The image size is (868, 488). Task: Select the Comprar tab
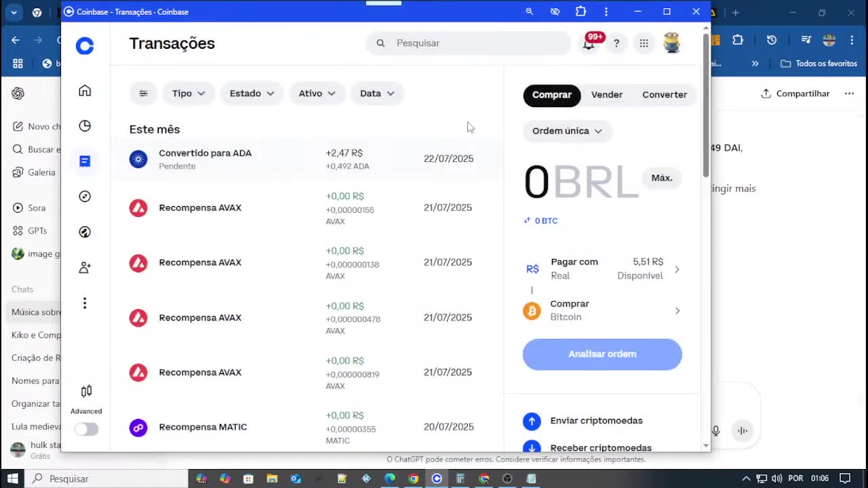(552, 95)
